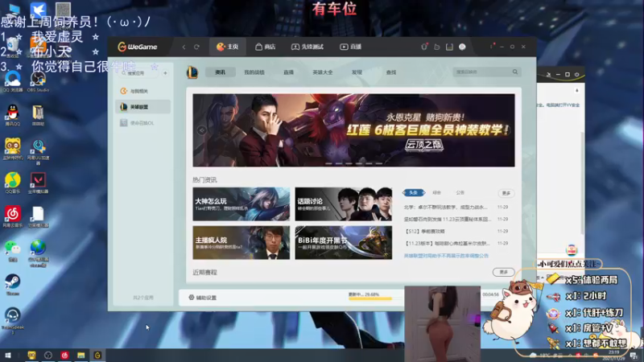Image resolution: width=644 pixels, height=362 pixels.
Task: Open the 红莲 云顶之弈 banner
Action: point(353,130)
